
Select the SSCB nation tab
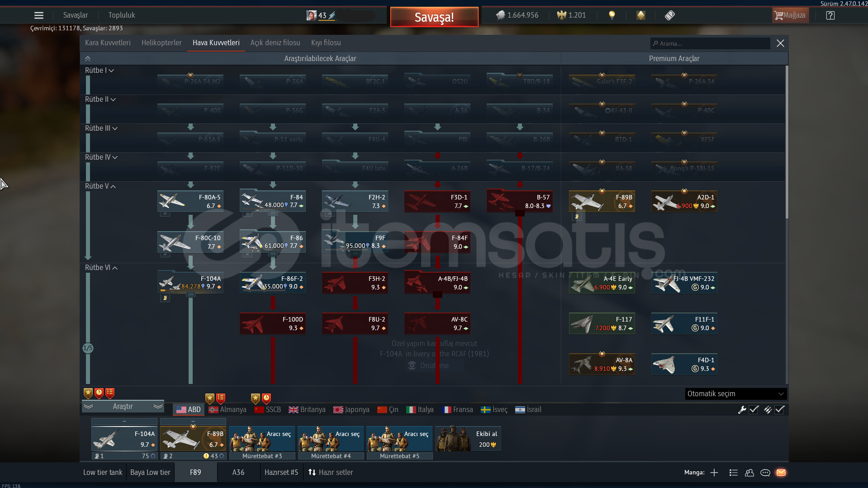[x=268, y=410]
